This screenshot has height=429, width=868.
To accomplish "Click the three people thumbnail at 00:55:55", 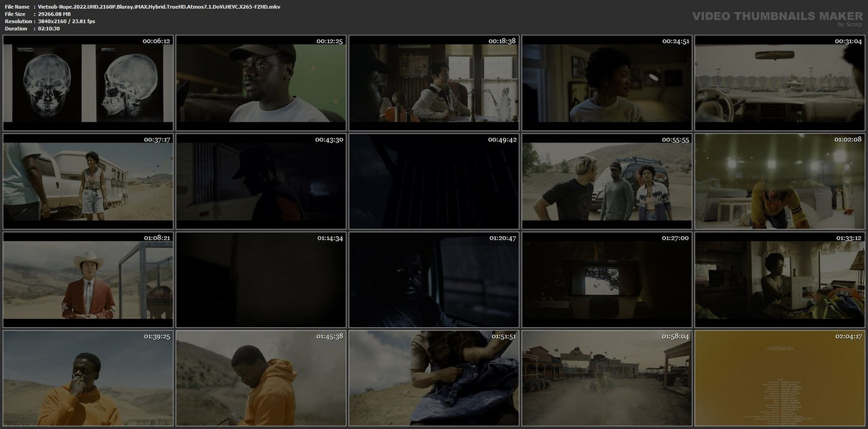I will click(607, 181).
